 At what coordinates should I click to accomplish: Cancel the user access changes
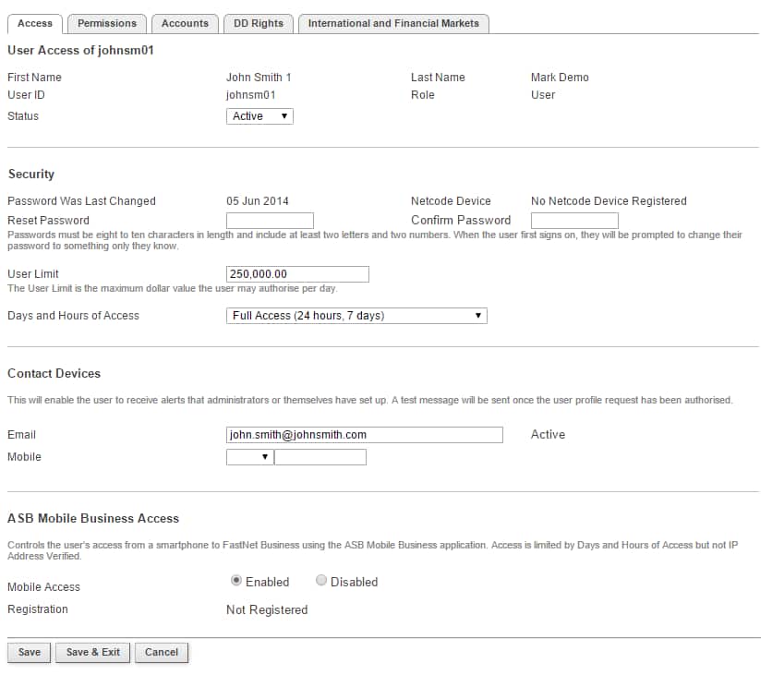click(x=162, y=652)
